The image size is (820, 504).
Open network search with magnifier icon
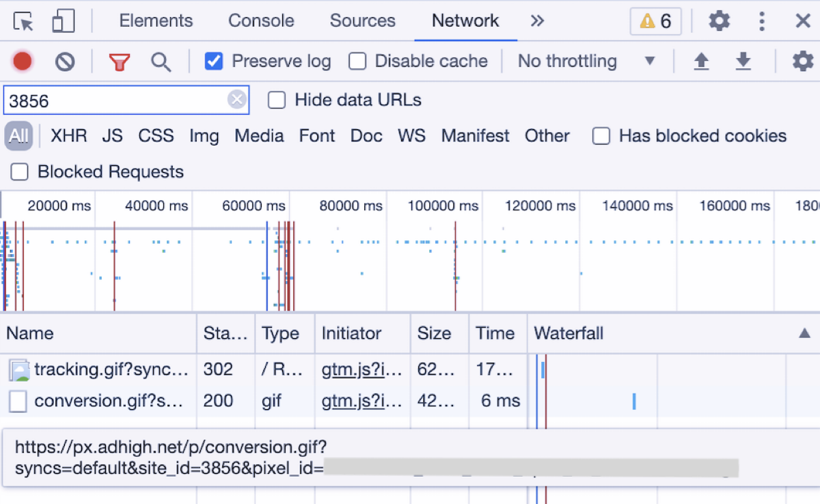point(161,62)
